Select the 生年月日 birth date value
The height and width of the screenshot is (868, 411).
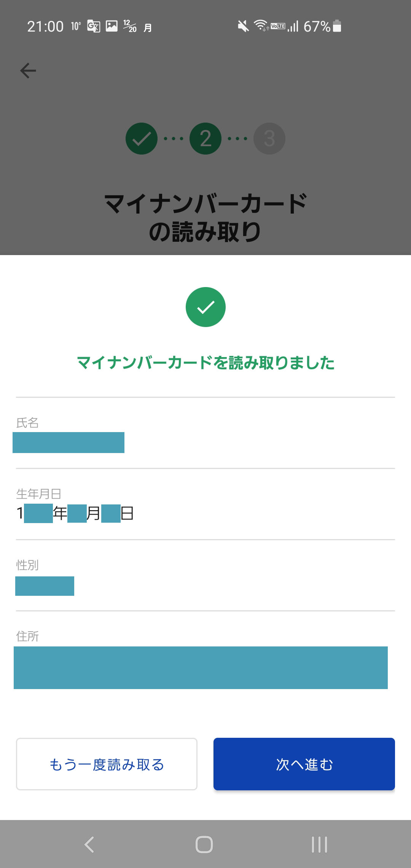coord(75,513)
